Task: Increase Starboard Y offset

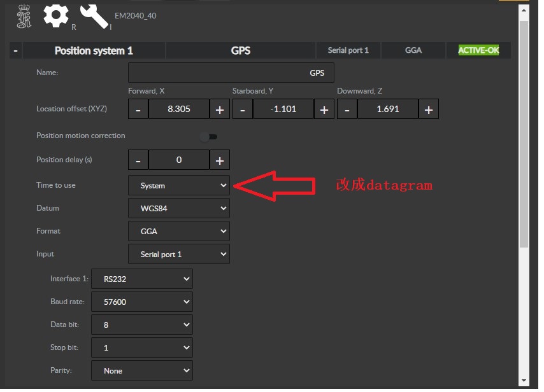Action: click(324, 109)
